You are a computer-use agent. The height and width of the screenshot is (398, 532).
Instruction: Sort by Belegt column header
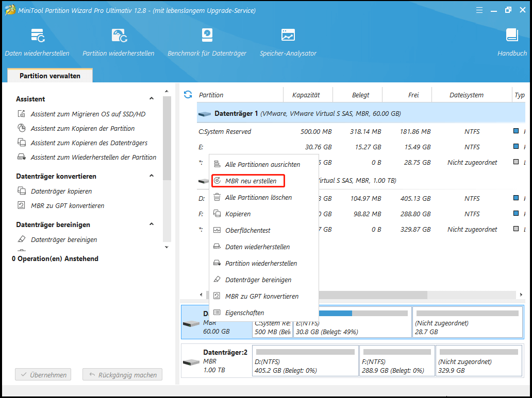point(357,95)
